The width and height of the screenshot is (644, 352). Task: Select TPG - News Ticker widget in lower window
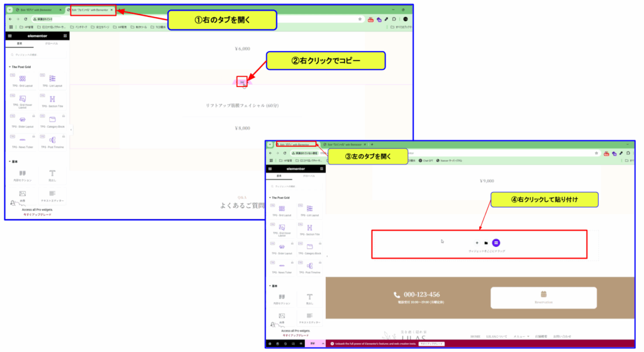(282, 268)
